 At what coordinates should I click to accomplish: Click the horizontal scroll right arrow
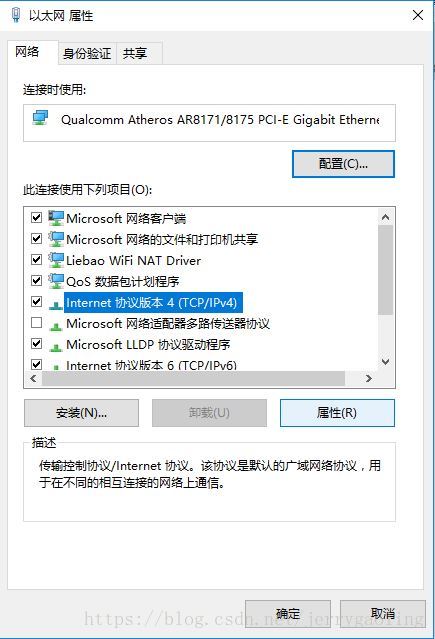(x=369, y=379)
